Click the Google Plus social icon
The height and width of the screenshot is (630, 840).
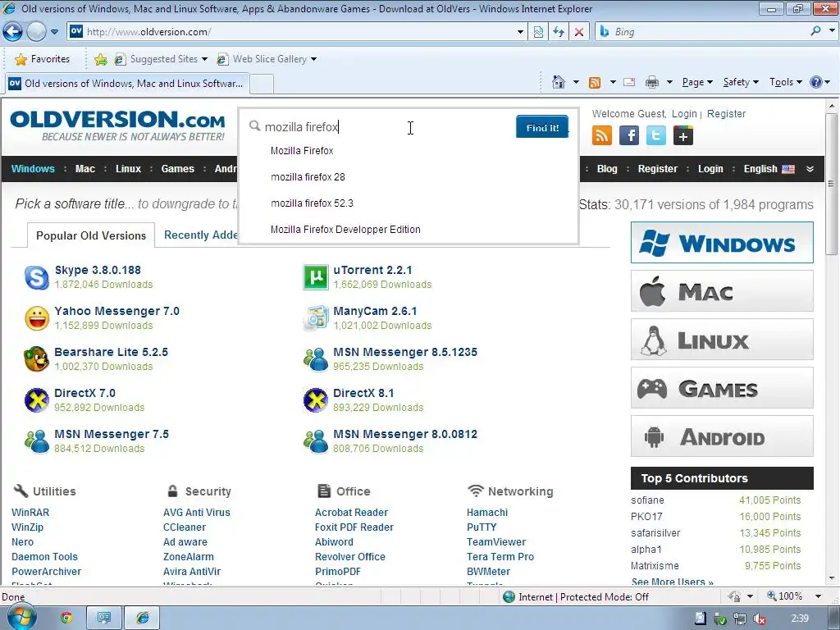(x=683, y=135)
